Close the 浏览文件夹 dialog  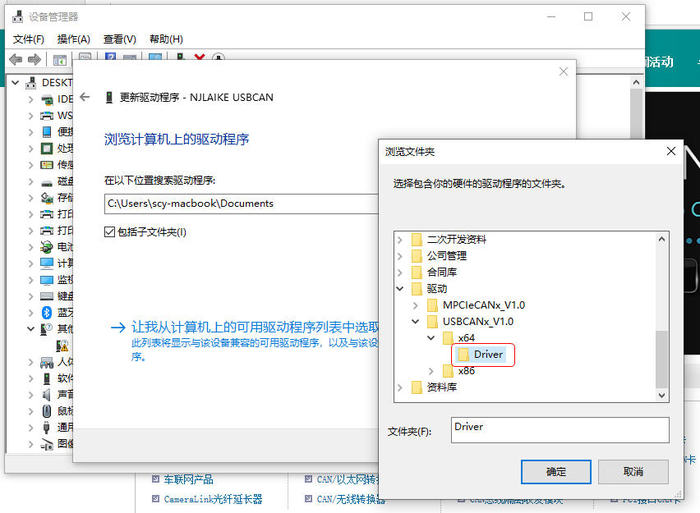tap(671, 151)
